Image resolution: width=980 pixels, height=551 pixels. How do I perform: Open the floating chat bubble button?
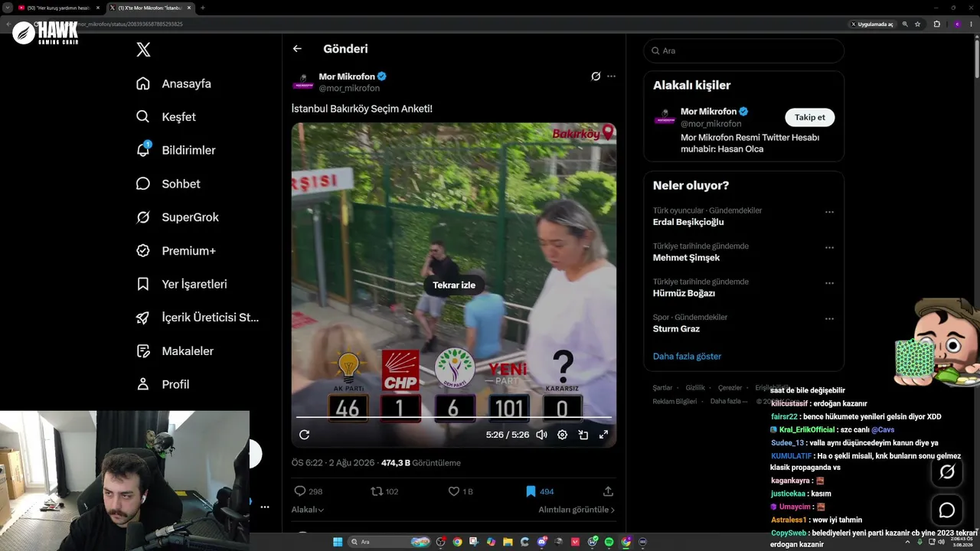coord(947,510)
